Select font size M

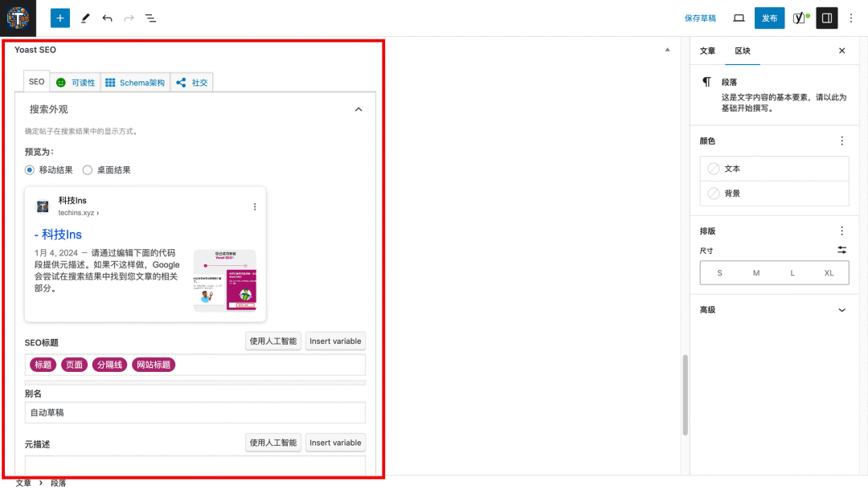pos(756,273)
